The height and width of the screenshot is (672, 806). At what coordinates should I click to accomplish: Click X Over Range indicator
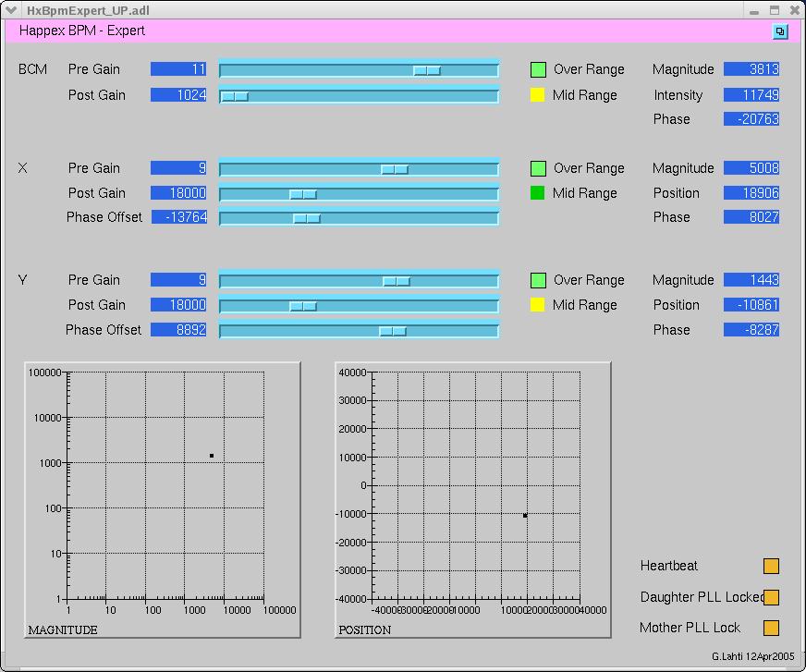(x=538, y=168)
